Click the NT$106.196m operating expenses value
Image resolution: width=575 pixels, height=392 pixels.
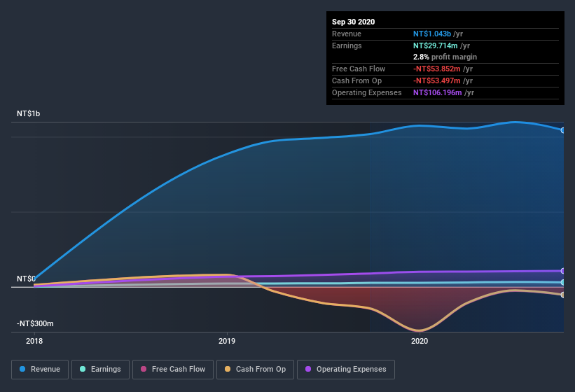[438, 92]
